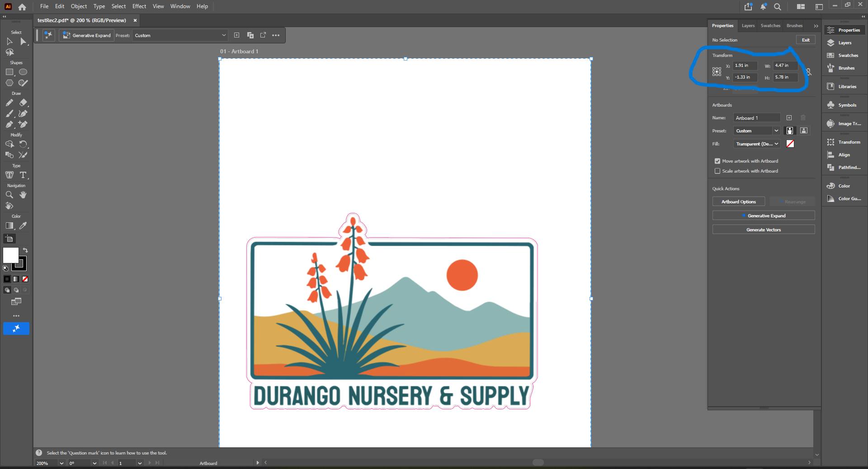The image size is (868, 469).
Task: Select the Lasso tool
Action: point(9,52)
